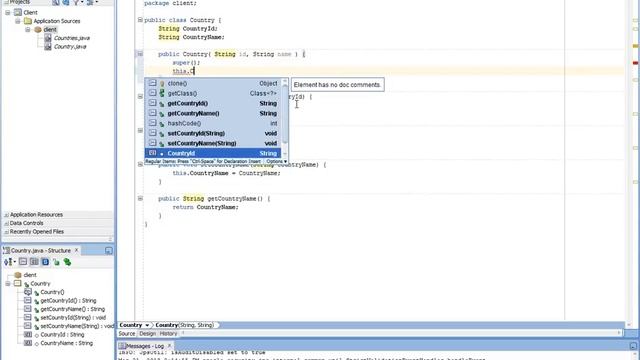
Task: Select getCountryId() : String in Structure
Action: coord(68,301)
